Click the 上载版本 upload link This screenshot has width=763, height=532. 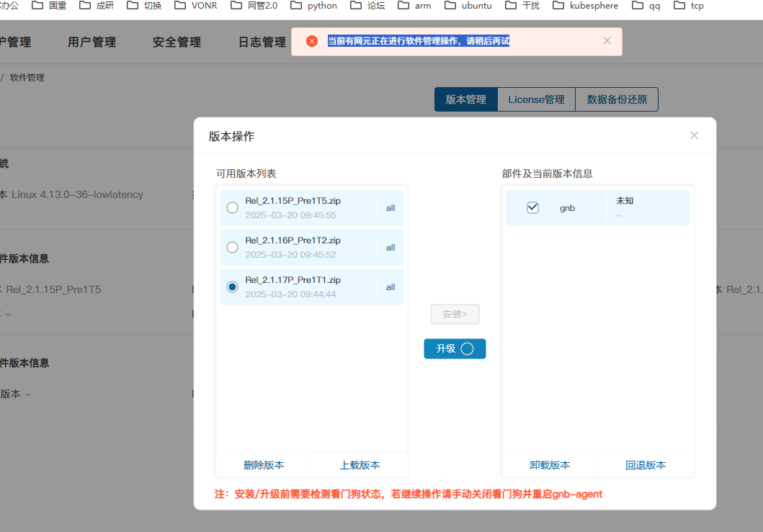tap(360, 465)
